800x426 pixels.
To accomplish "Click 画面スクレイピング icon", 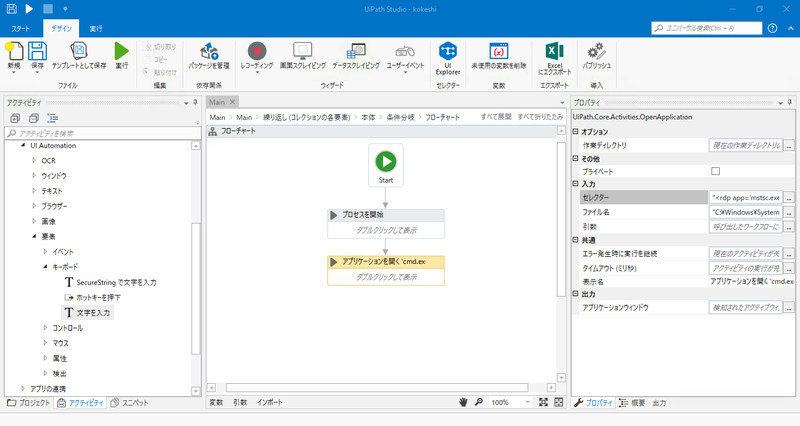I will [303, 51].
